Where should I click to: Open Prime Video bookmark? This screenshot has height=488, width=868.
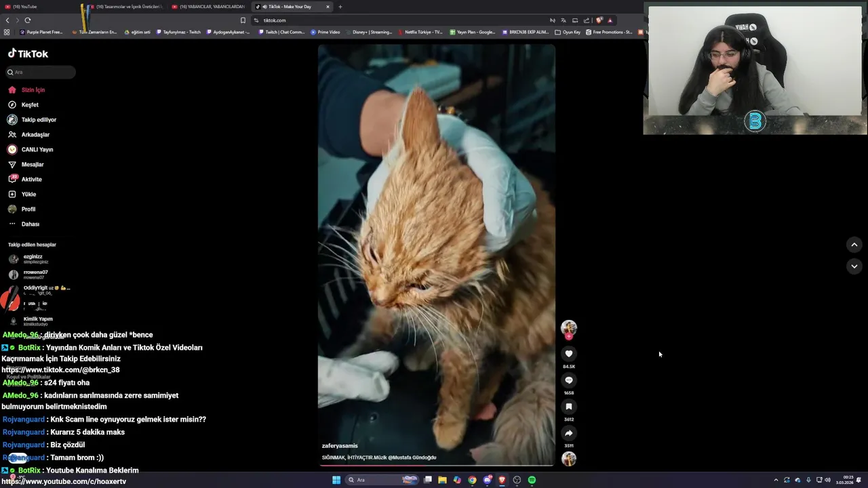325,32
